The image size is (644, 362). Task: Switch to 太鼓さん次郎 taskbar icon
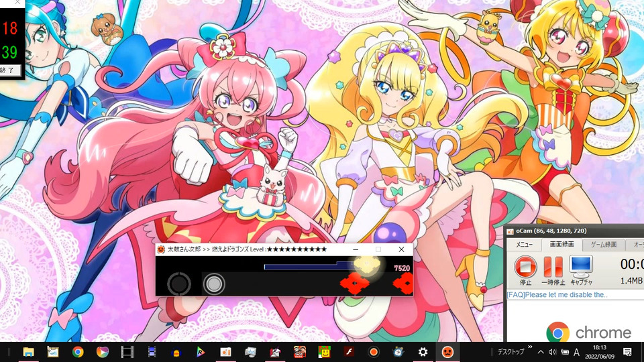447,352
